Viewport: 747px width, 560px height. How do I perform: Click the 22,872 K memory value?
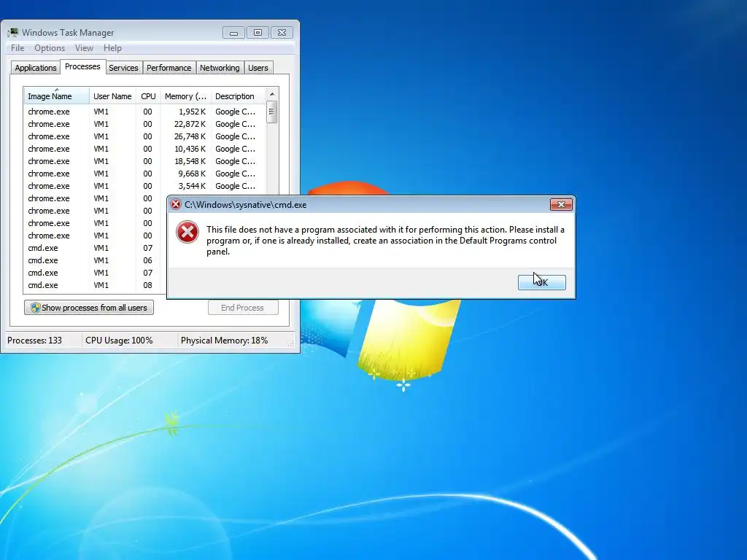click(190, 124)
